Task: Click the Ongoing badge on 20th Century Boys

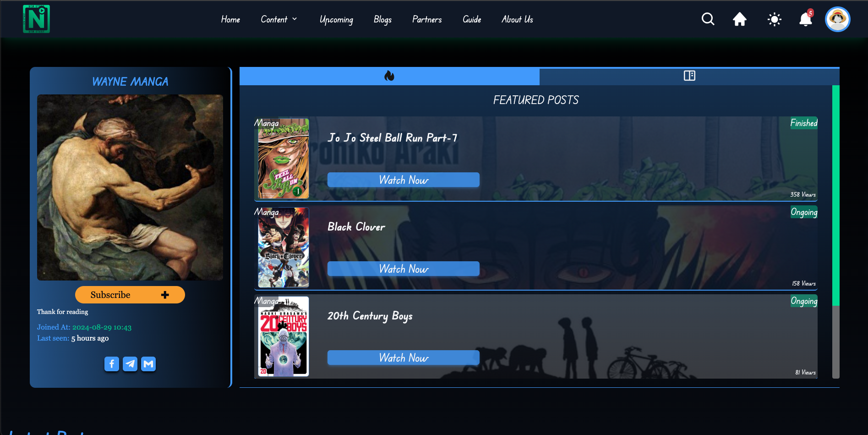Action: (804, 301)
